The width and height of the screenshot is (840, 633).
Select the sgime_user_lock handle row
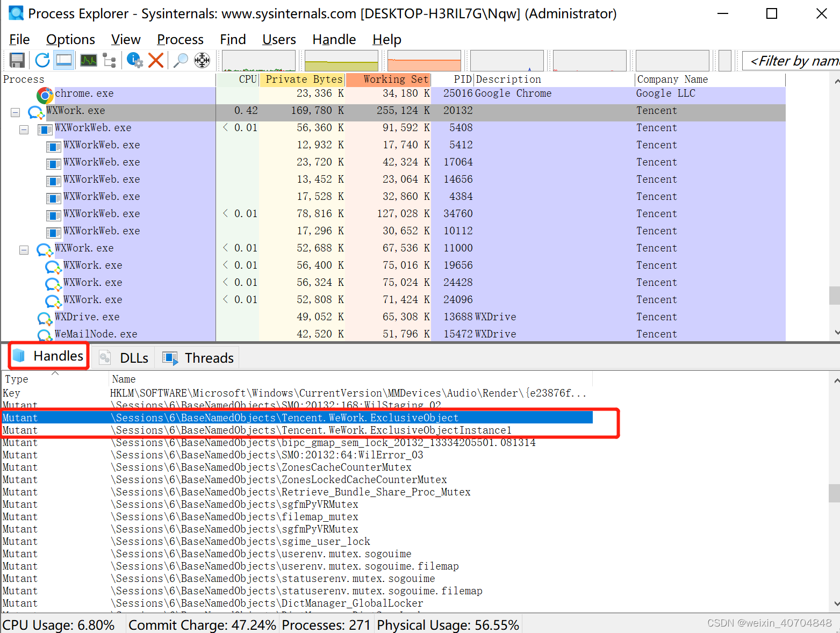(297, 541)
